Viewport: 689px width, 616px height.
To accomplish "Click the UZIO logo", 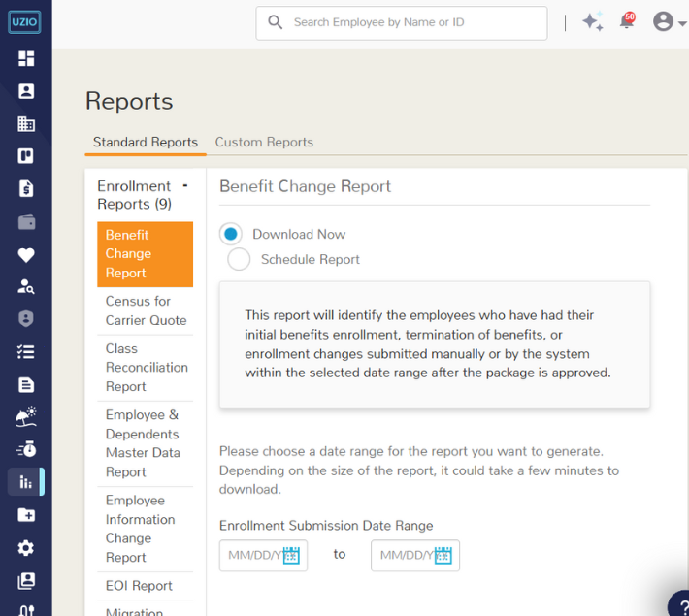I will [x=24, y=22].
